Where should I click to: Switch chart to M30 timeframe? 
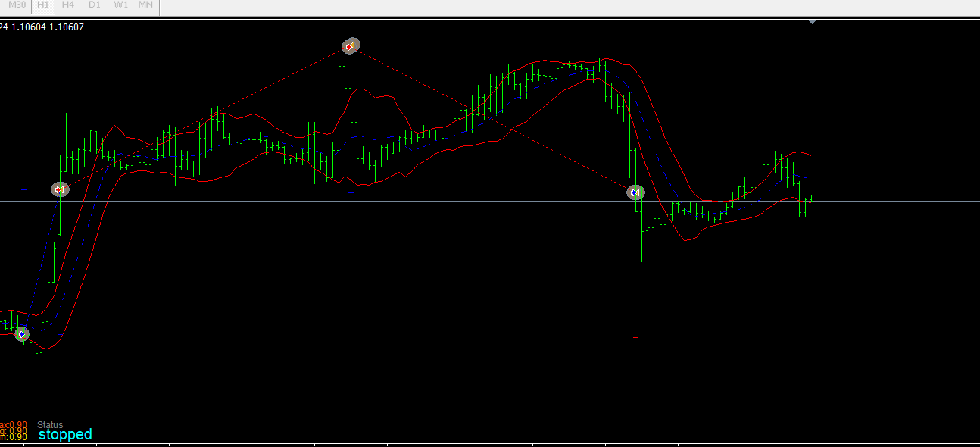tap(17, 5)
